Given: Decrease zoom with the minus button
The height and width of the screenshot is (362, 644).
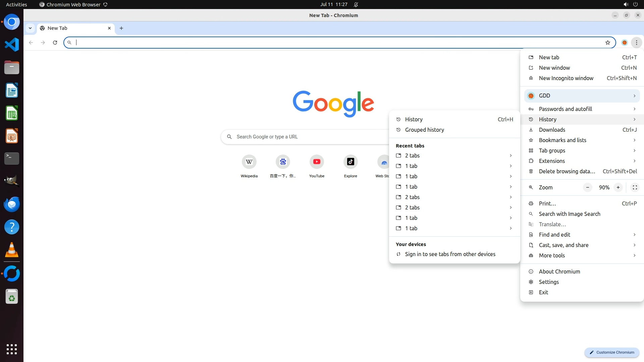Looking at the screenshot, I should click(587, 187).
